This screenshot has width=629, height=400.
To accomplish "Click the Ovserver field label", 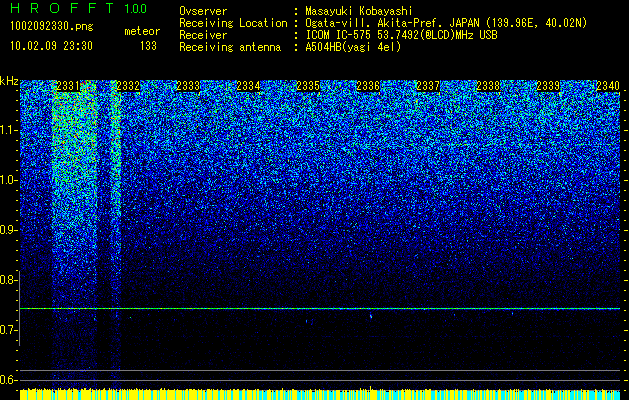I will click(203, 11).
